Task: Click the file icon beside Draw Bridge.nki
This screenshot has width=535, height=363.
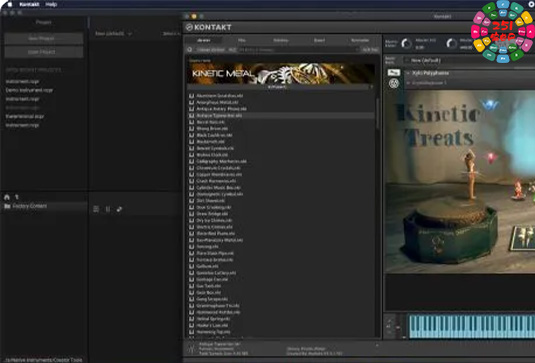Action: point(191,214)
